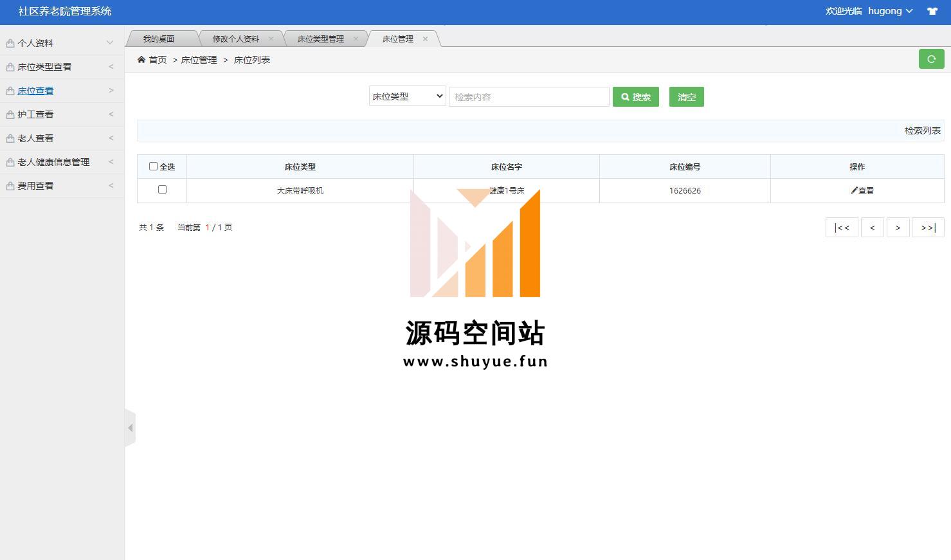951x560 pixels.
Task: Go to the previous page with < button
Action: [873, 228]
